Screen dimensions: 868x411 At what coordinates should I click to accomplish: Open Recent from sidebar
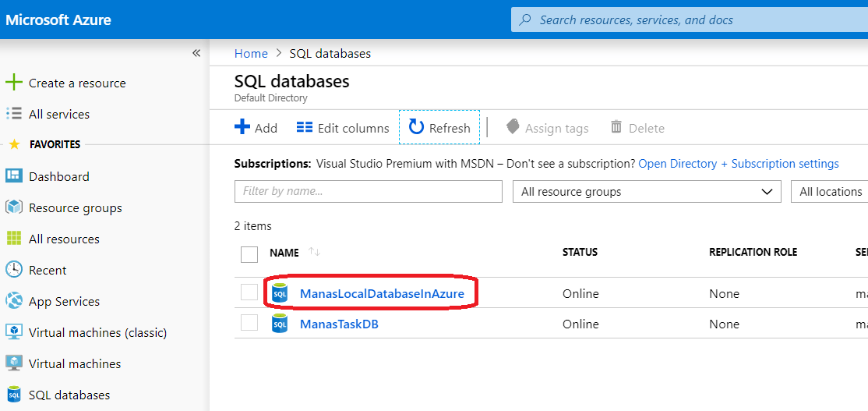(48, 270)
